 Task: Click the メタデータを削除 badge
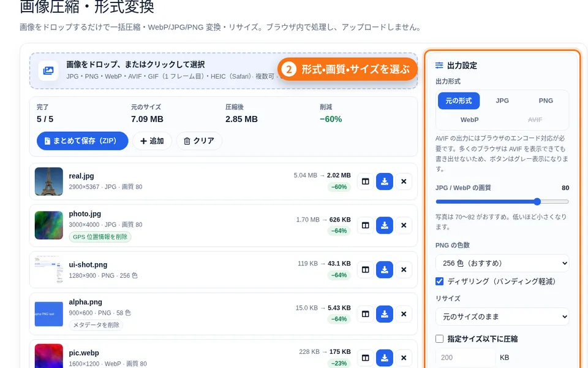point(96,325)
